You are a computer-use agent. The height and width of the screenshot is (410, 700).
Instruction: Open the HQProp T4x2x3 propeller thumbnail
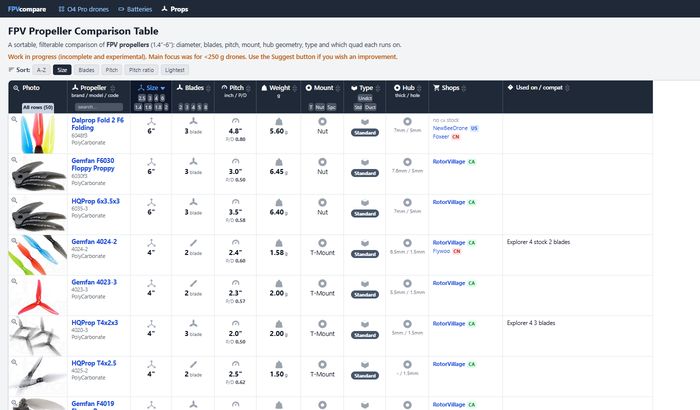38,336
